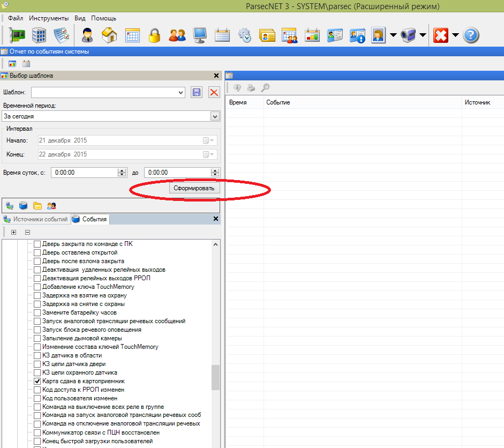Image resolution: width=504 pixels, height=448 pixels.
Task: Open dropdown arrow next to portrait icon
Action: 393,35
